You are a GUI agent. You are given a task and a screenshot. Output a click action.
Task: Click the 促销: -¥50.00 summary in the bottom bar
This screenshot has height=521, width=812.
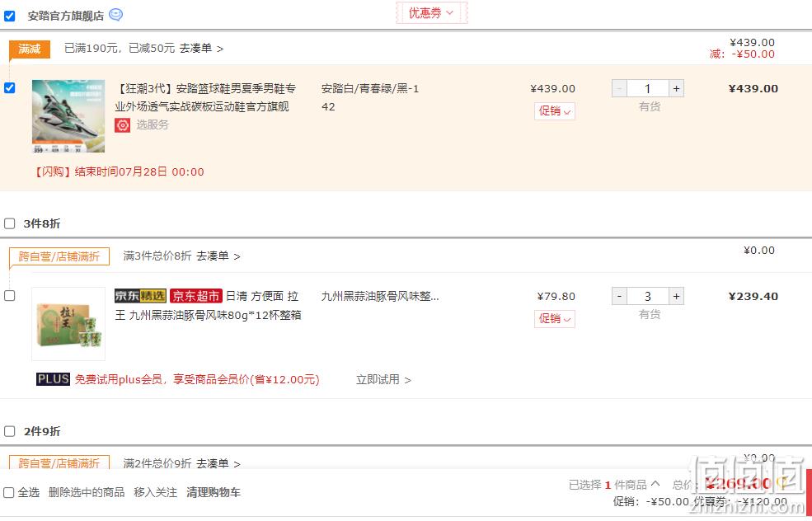pyautogui.click(x=651, y=502)
